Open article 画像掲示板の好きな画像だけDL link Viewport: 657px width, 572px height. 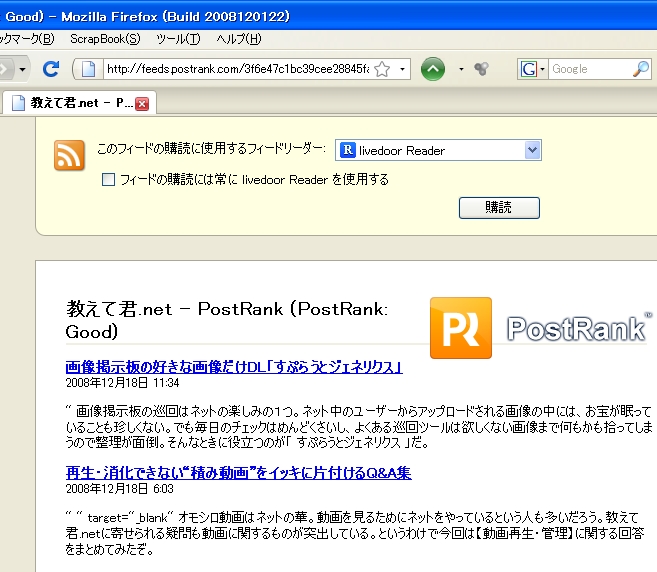coord(234,367)
